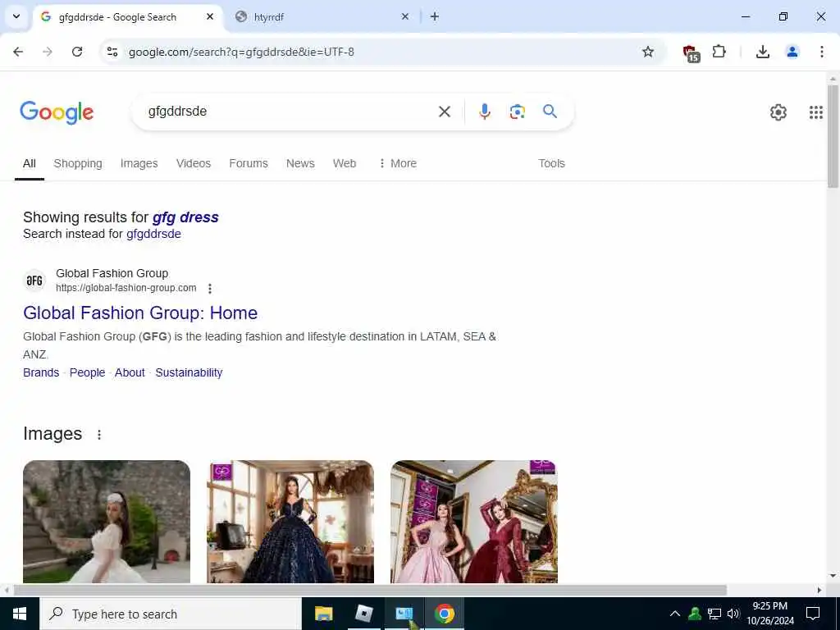Viewport: 840px width, 630px height.
Task: Expand the More search filters menu
Action: [398, 163]
